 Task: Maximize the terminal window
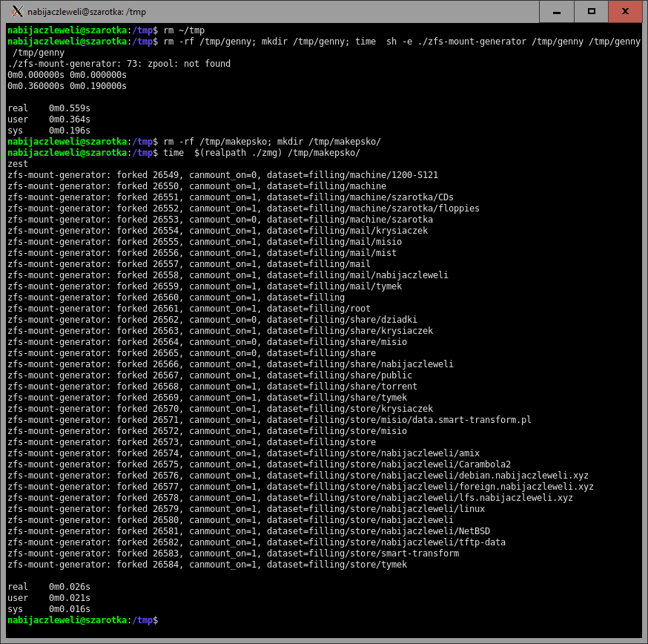(x=591, y=11)
